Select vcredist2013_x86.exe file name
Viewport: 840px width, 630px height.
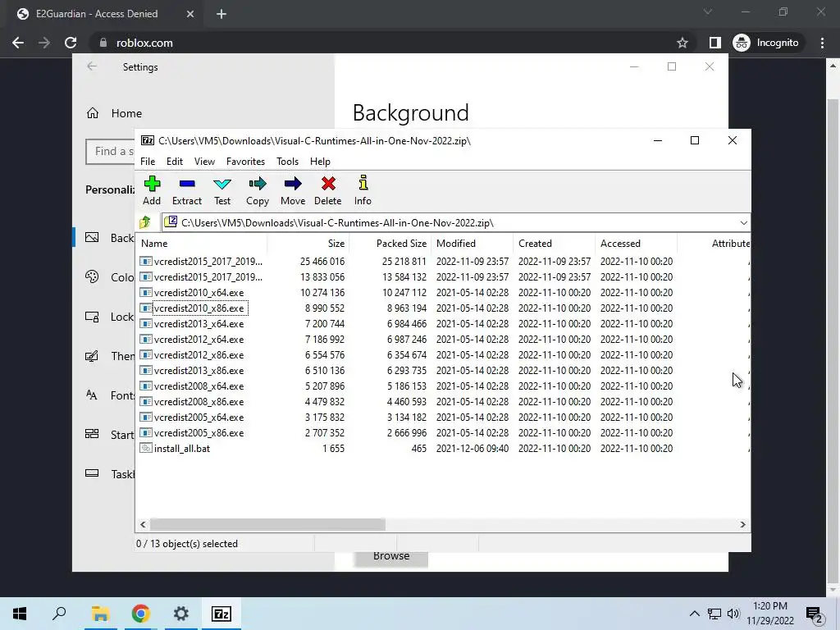point(199,371)
